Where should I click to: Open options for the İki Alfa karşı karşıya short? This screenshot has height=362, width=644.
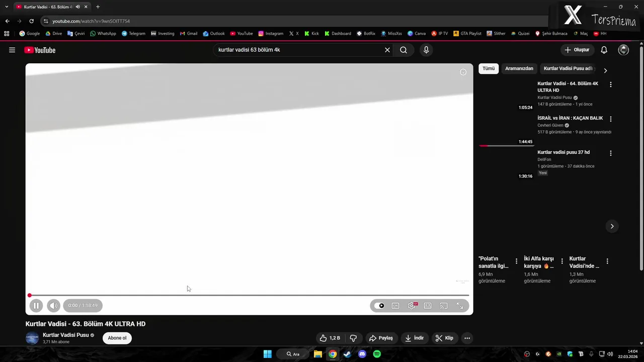click(562, 261)
